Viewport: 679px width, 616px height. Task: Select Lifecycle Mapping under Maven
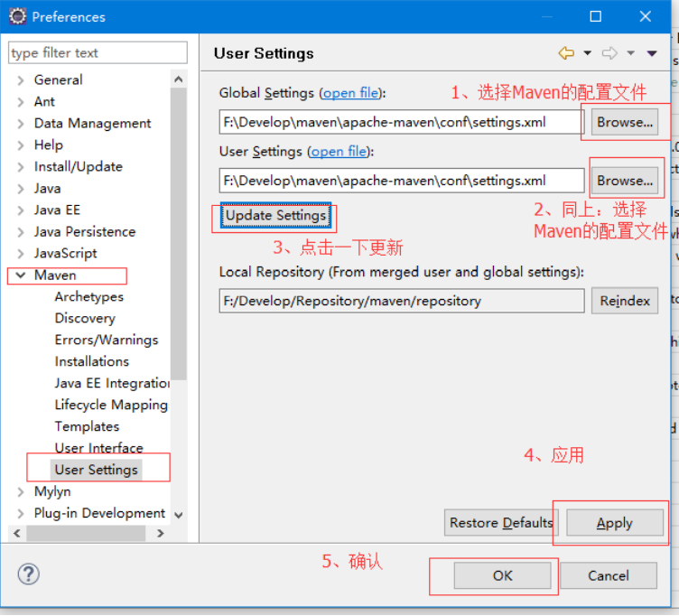(111, 405)
